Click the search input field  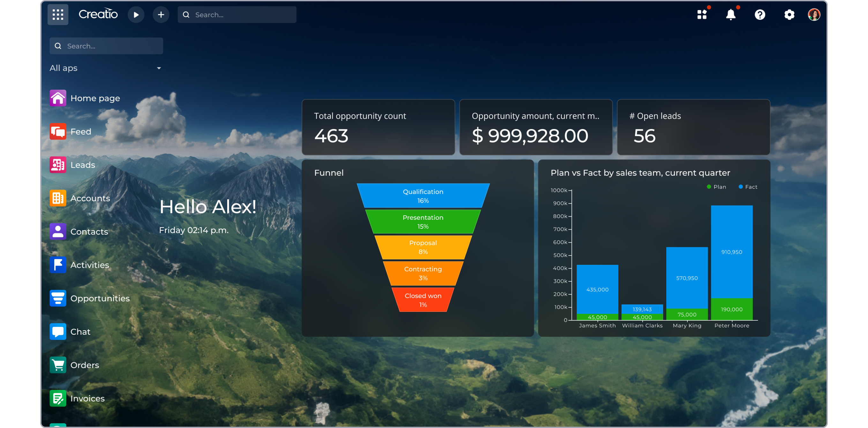pyautogui.click(x=236, y=14)
